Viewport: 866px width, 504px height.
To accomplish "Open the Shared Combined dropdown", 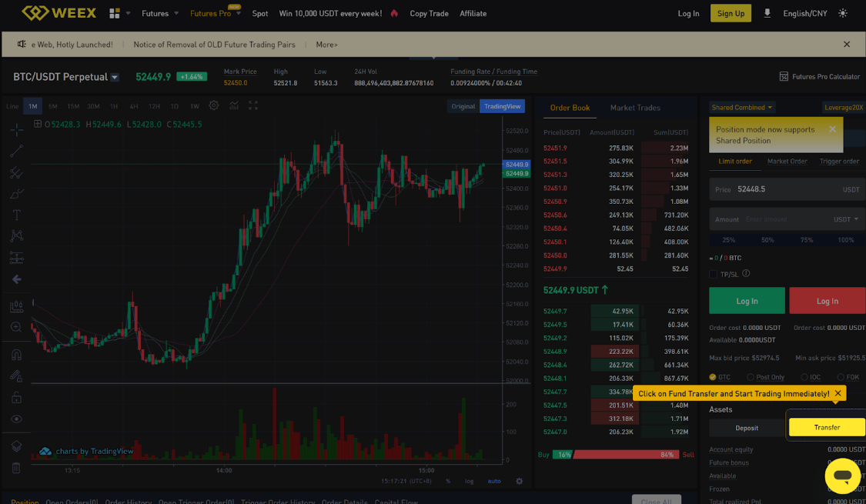I will tap(742, 107).
